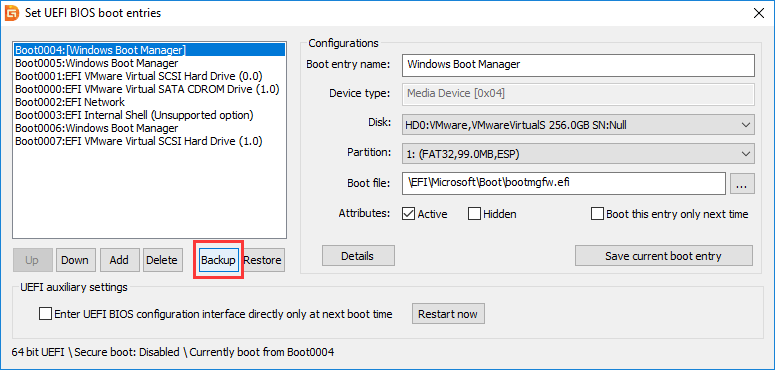The height and width of the screenshot is (370, 775).
Task: Open the Disk dropdown list
Action: point(578,125)
